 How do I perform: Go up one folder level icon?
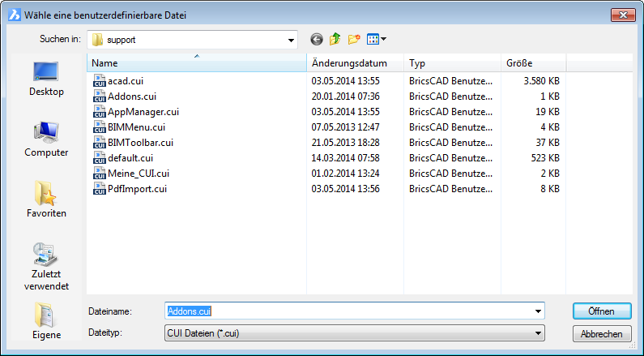(335, 39)
